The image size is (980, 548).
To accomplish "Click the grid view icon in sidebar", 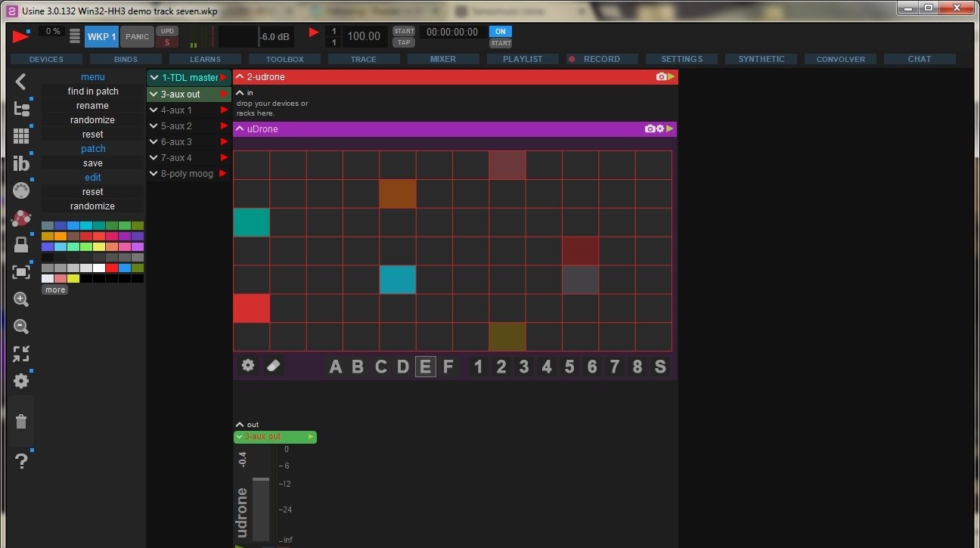I will coord(21,136).
